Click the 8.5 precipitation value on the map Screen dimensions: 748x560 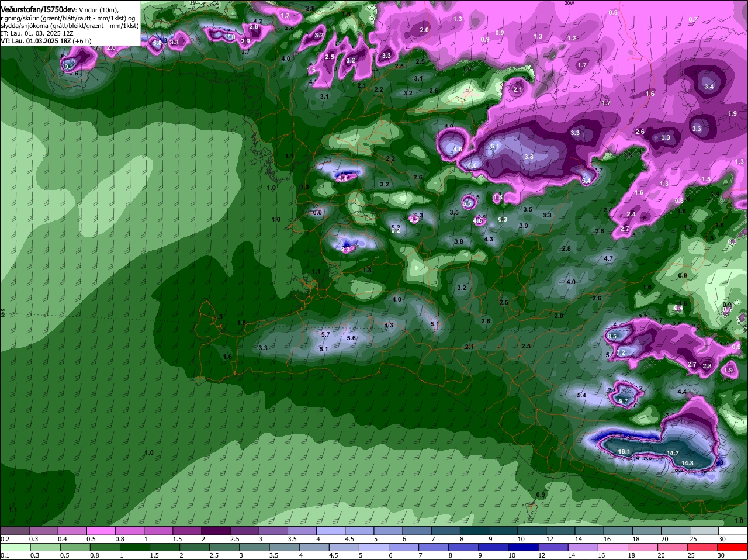point(612,336)
